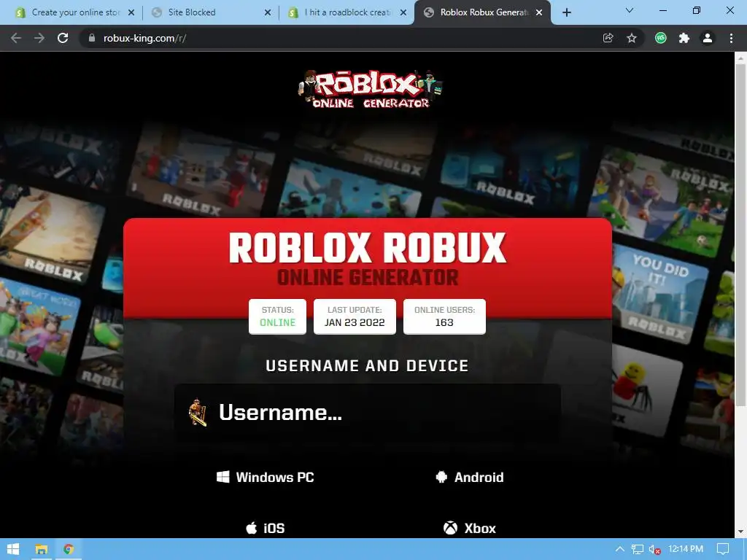This screenshot has width=747, height=560.
Task: Go back to the previous page
Action: click(16, 38)
